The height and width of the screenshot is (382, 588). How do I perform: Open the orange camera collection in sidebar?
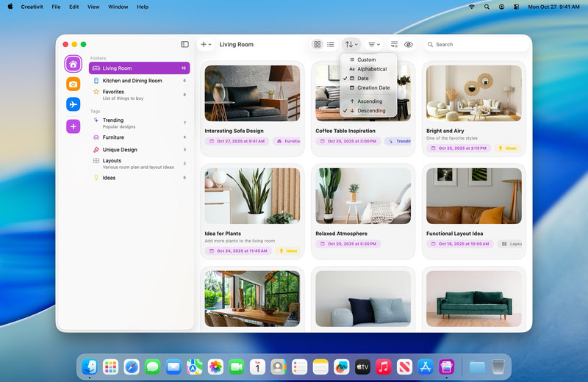click(x=73, y=84)
